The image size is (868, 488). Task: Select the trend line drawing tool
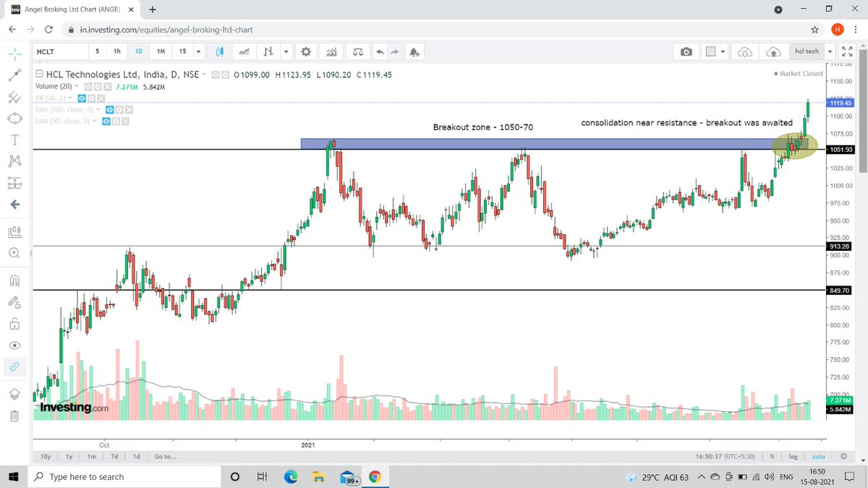(14, 74)
